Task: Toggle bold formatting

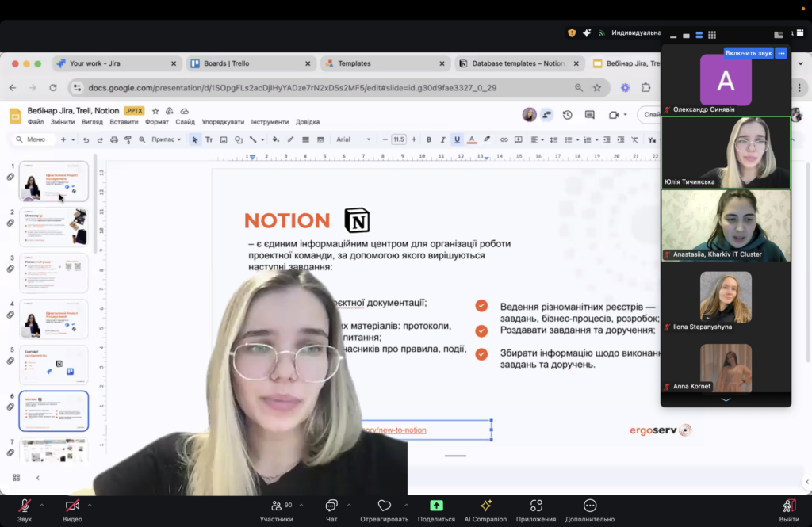Action: 429,139
